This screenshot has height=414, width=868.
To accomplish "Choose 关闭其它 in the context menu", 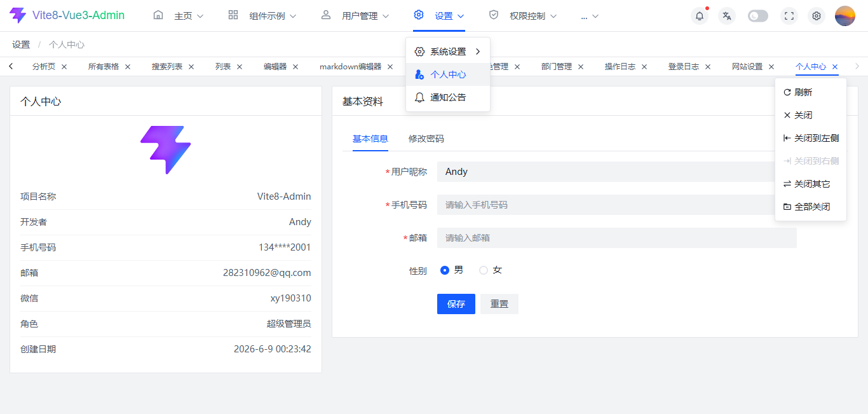I will coord(811,184).
